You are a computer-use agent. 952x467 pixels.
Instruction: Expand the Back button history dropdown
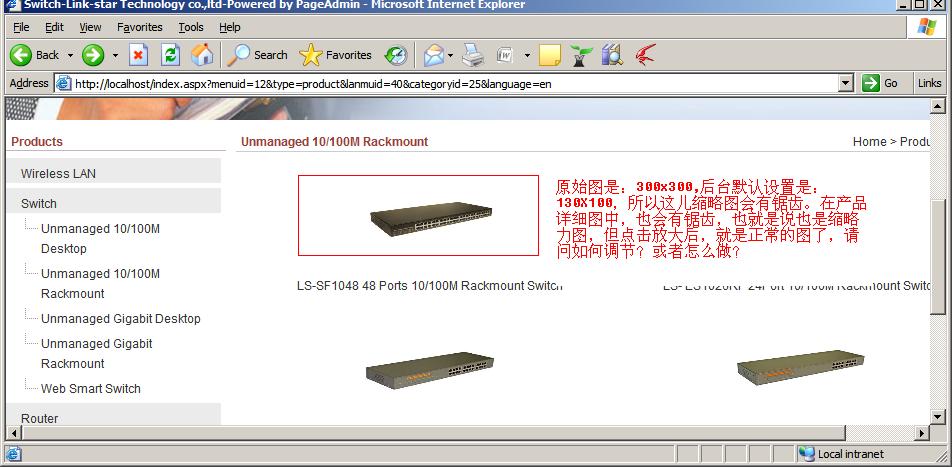pyautogui.click(x=68, y=56)
